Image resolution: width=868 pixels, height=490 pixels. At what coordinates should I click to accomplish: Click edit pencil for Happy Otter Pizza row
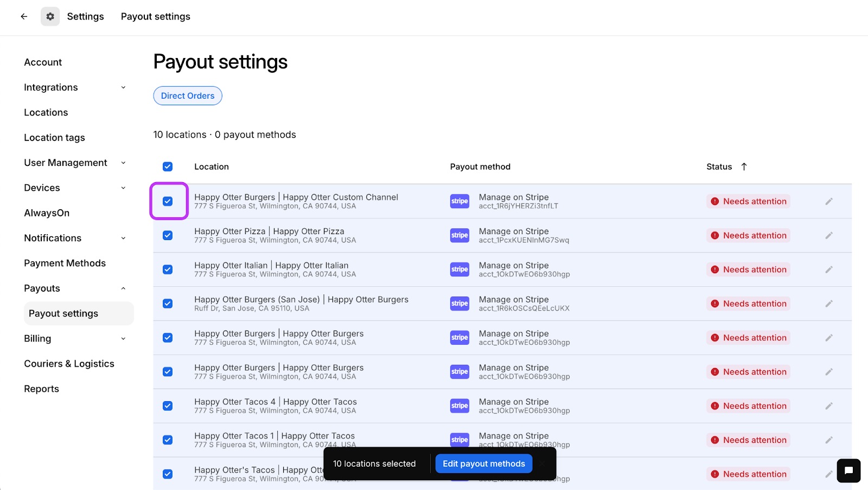(x=829, y=235)
